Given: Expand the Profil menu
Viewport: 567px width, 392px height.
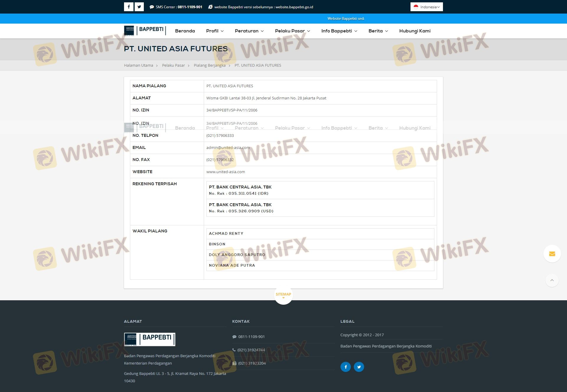Looking at the screenshot, I should (x=215, y=31).
